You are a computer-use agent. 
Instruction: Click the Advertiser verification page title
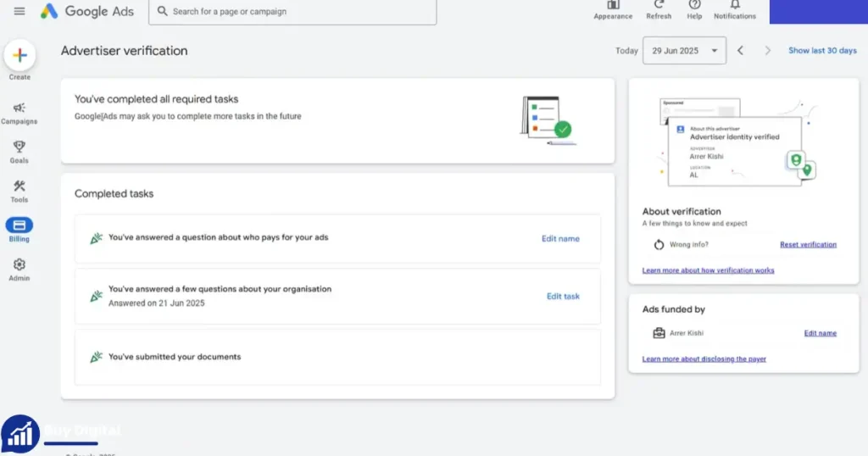[x=124, y=50]
